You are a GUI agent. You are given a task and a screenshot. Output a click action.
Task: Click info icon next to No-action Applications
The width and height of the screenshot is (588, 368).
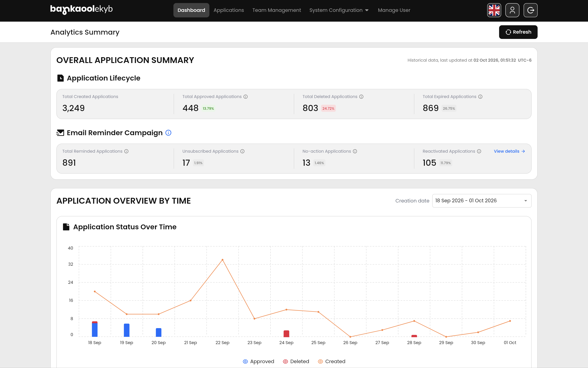[x=355, y=151]
